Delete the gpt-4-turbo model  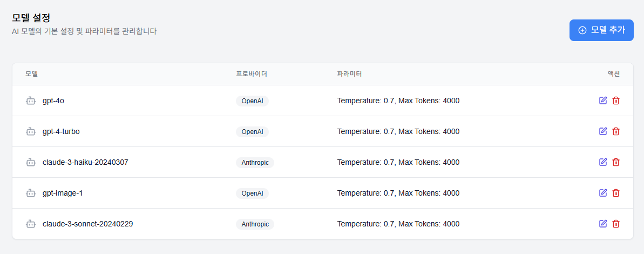(616, 131)
